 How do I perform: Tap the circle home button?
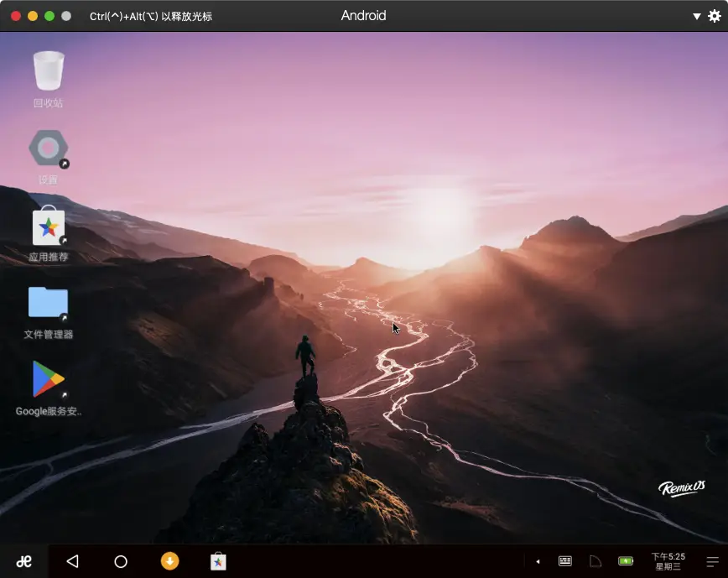[121, 561]
